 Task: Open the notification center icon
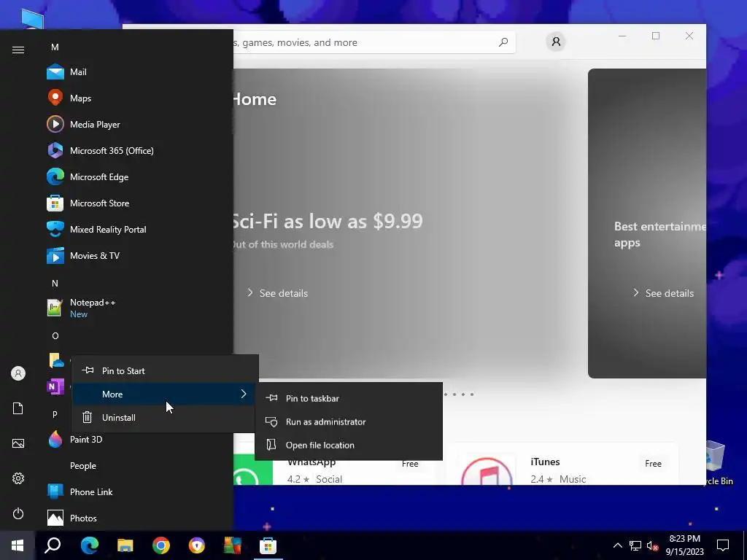pos(723,545)
